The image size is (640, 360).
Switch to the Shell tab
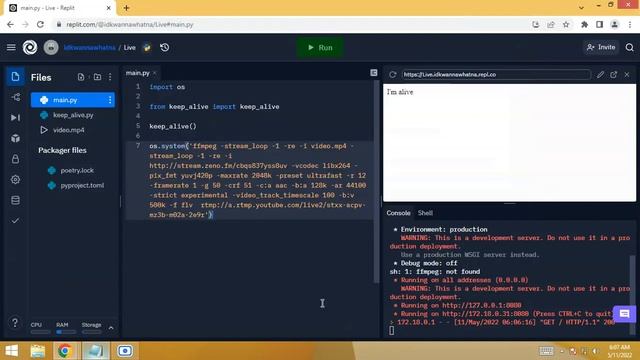tap(425, 213)
